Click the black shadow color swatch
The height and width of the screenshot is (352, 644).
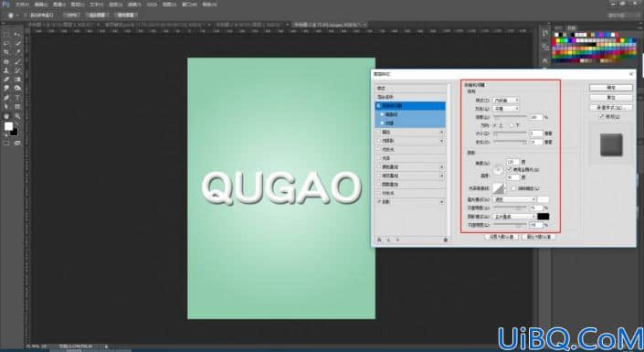pyautogui.click(x=544, y=217)
